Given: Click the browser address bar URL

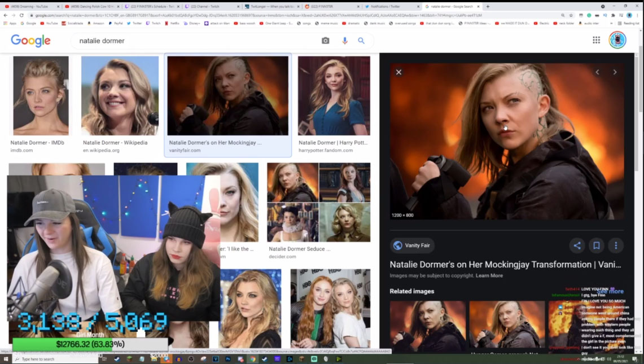Looking at the screenshot, I should (259, 15).
